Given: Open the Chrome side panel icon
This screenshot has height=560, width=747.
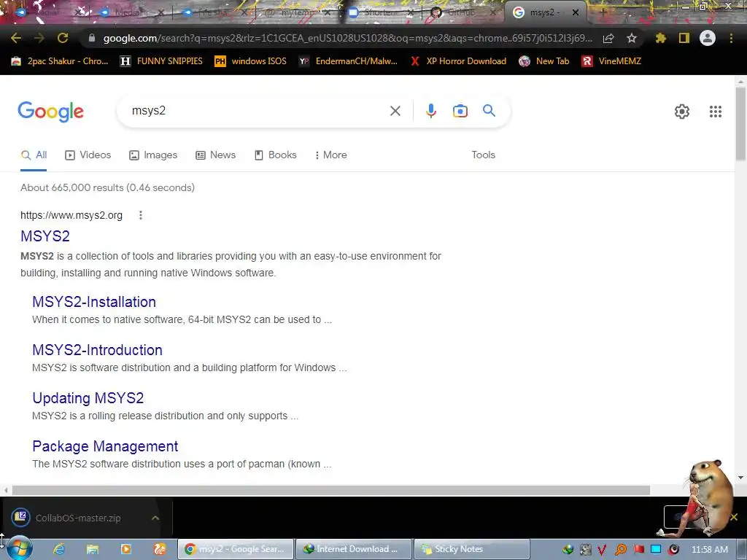Looking at the screenshot, I should pyautogui.click(x=684, y=38).
